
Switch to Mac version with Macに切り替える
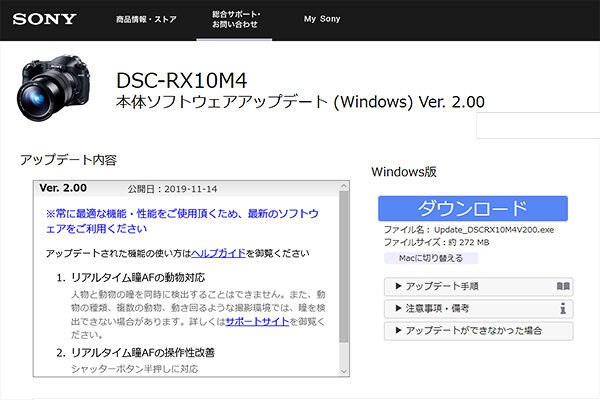coord(431,258)
